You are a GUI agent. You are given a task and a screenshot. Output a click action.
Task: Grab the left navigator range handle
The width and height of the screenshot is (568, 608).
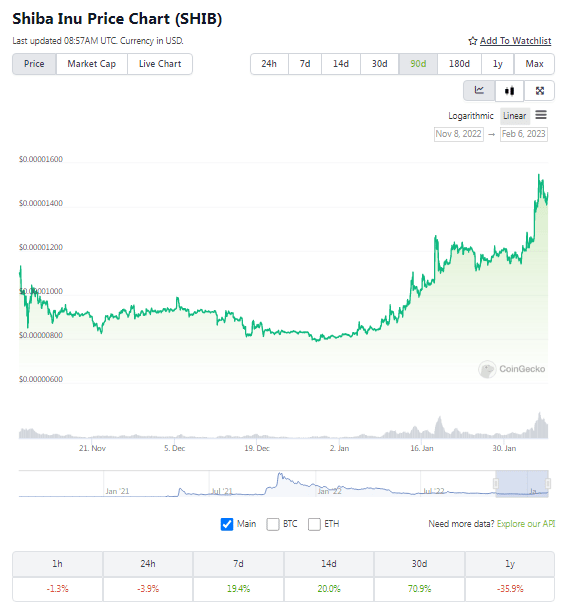[x=495, y=484]
